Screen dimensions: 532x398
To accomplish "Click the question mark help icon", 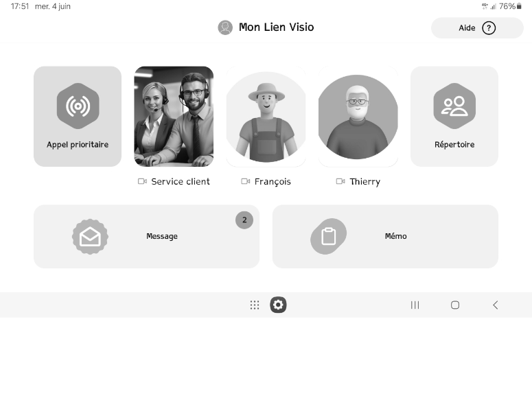I will point(489,28).
